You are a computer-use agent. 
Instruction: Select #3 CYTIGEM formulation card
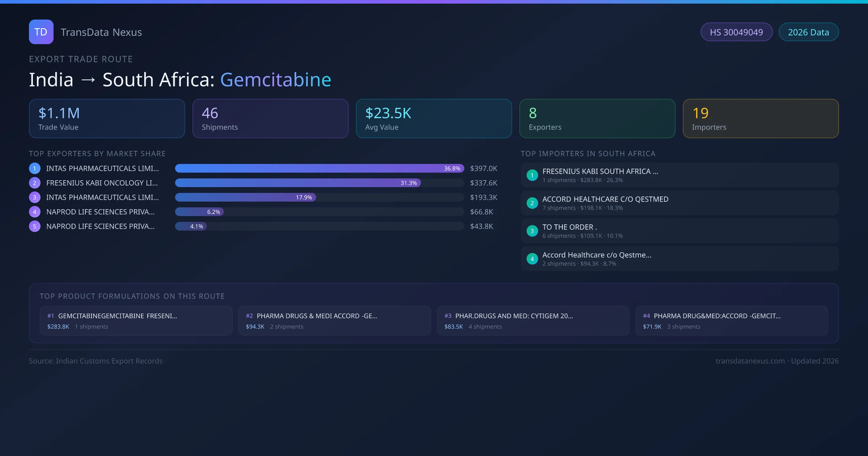tap(533, 321)
